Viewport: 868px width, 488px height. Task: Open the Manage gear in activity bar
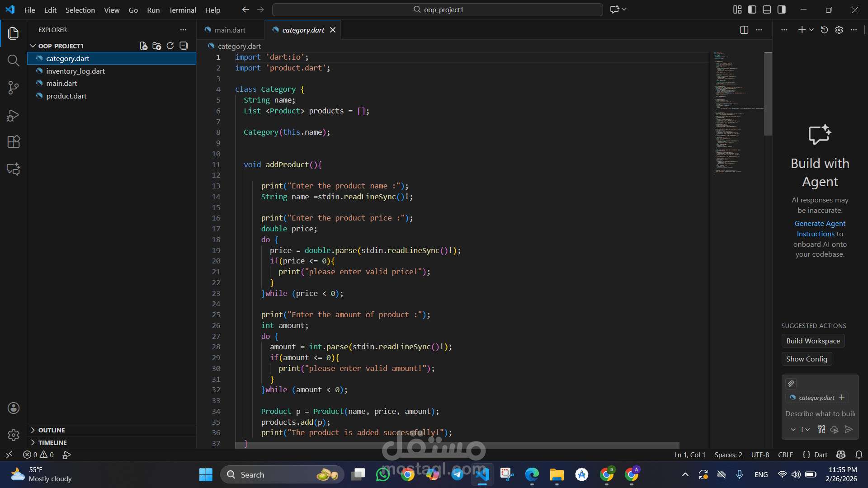point(13,435)
